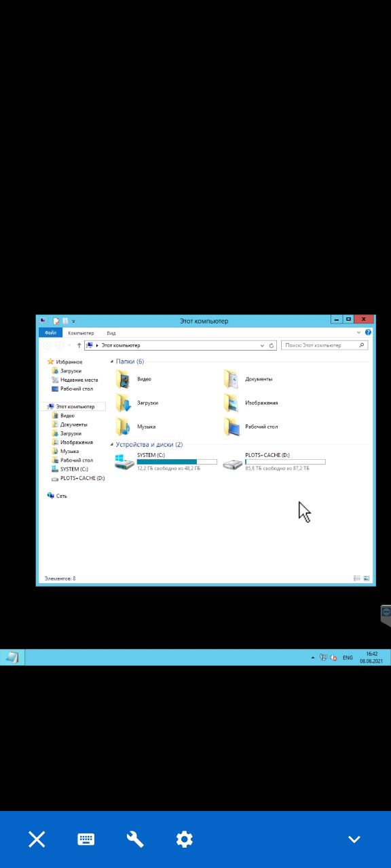Click the quick access Properties icon
The image size is (391, 868).
pyautogui.click(x=56, y=321)
